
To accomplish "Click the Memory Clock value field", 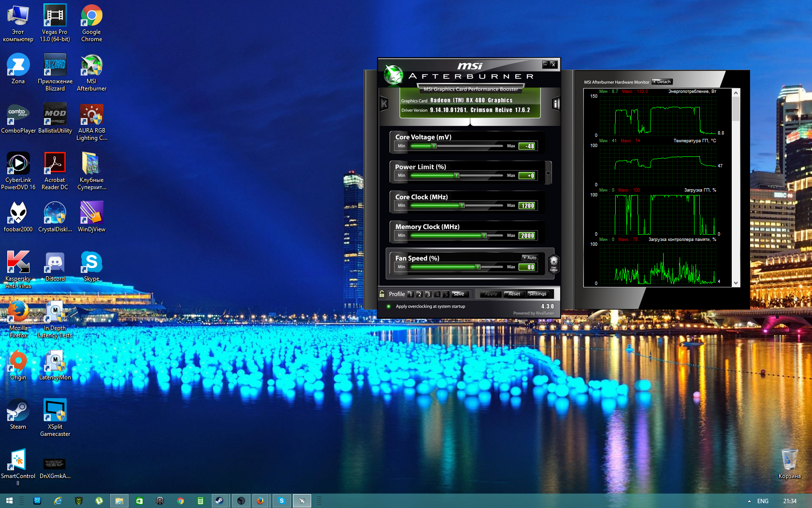I will (x=527, y=236).
